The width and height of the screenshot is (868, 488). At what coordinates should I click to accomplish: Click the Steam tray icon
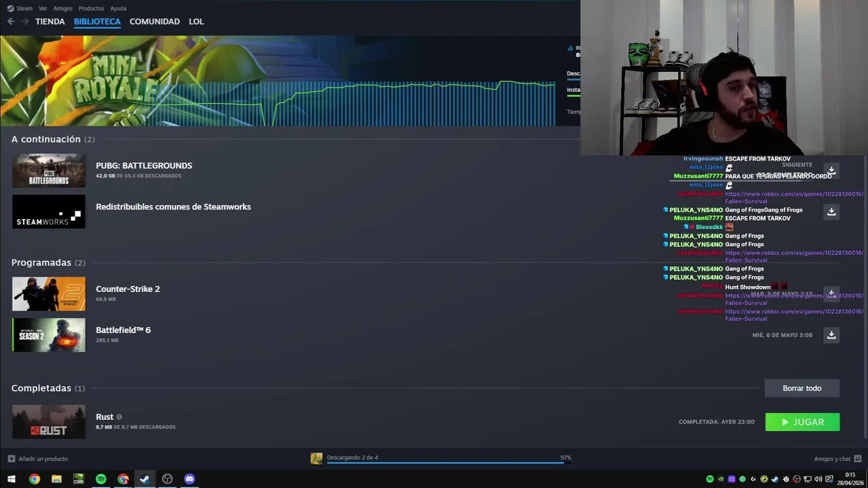pyautogui.click(x=775, y=479)
